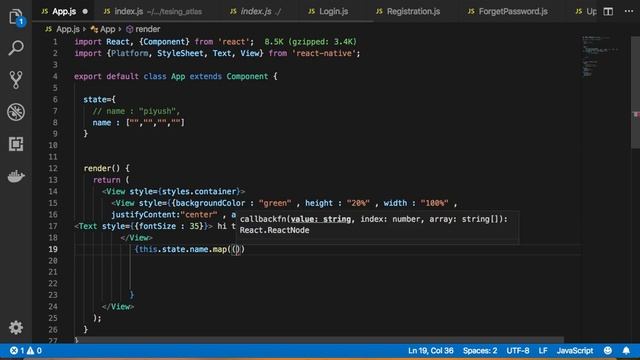Open the Source Control panel
Screen dimensions: 640x360
(x=16, y=80)
